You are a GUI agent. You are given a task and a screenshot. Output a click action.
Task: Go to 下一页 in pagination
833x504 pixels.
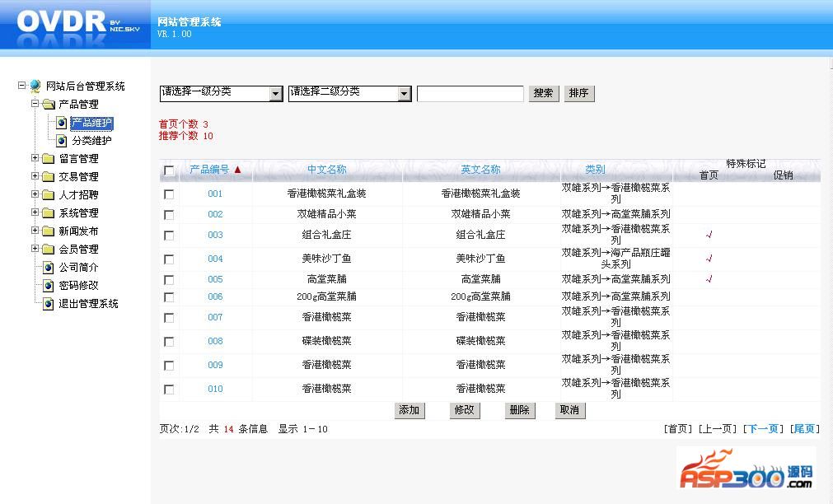pyautogui.click(x=762, y=429)
